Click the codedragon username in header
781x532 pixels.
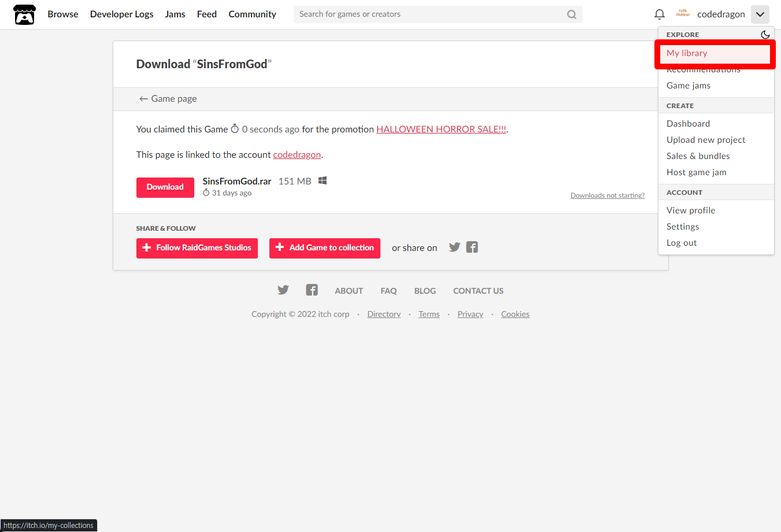[721, 14]
